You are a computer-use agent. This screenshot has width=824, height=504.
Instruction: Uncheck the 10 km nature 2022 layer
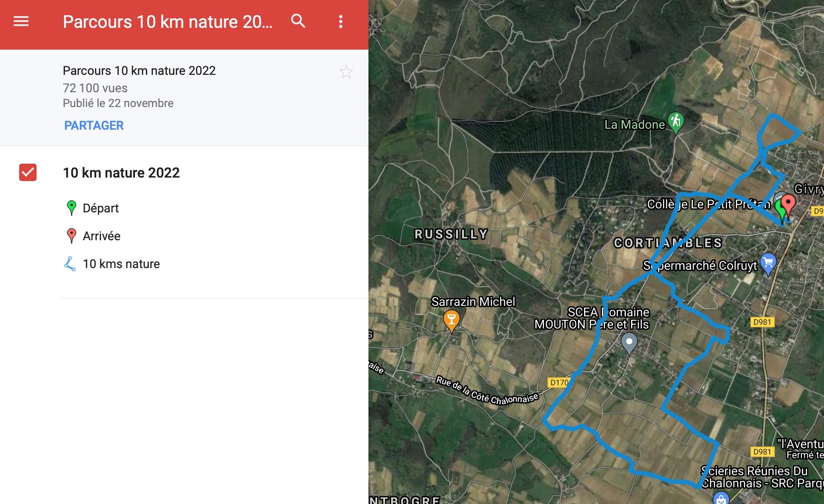pos(28,172)
